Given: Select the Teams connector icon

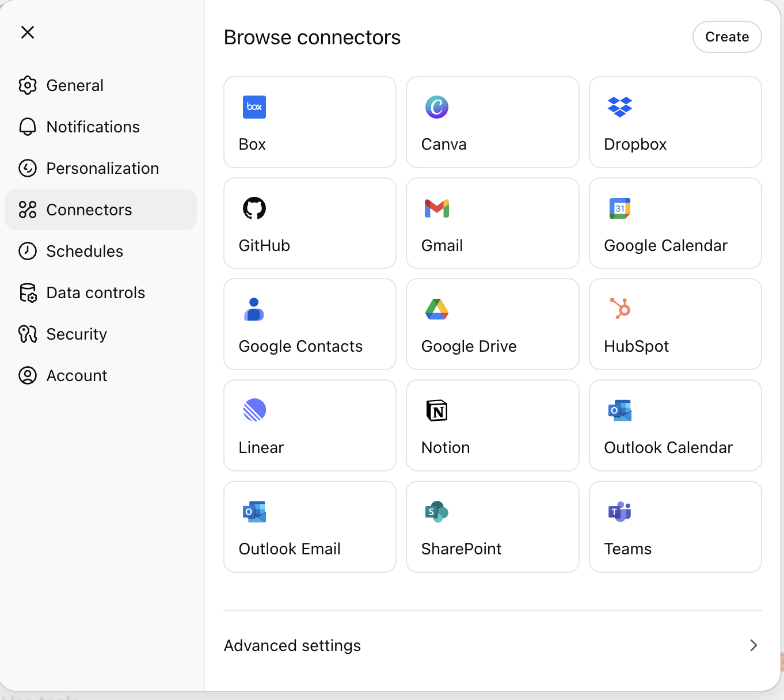Looking at the screenshot, I should coord(619,511).
